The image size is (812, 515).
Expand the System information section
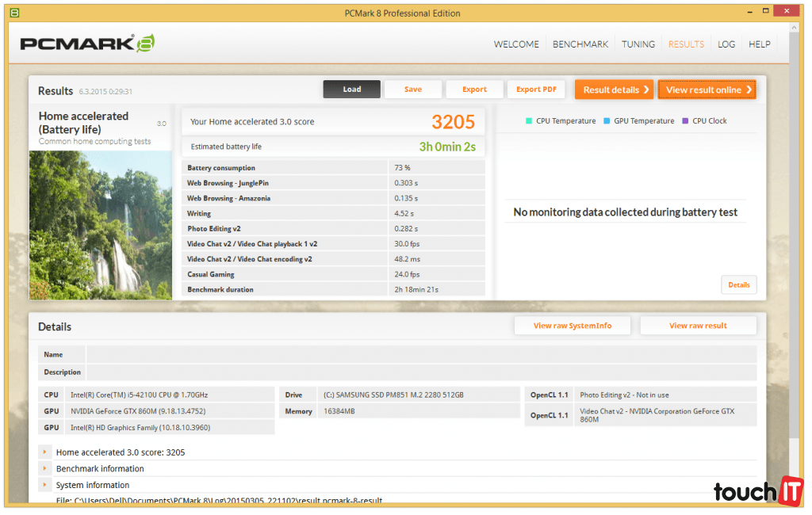point(45,485)
